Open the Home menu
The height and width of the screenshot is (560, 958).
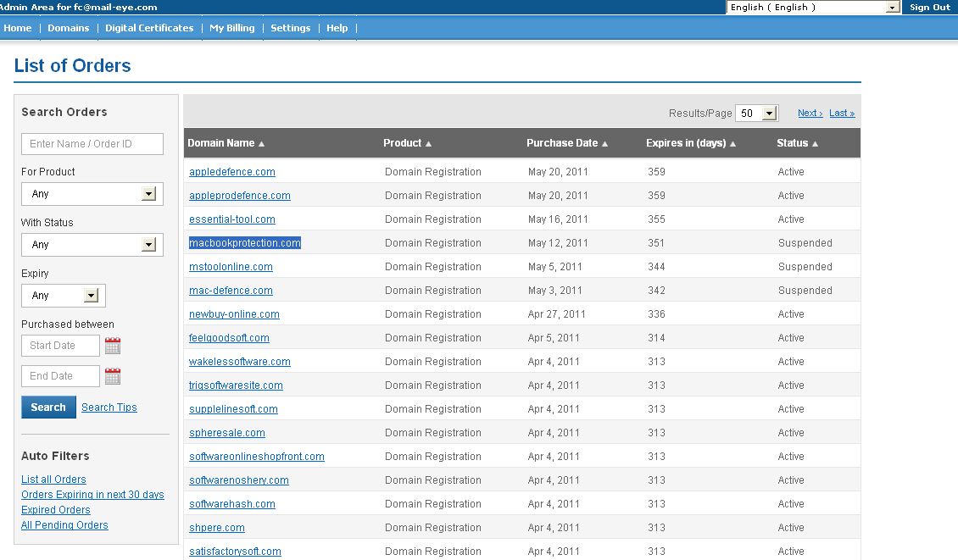coord(18,28)
